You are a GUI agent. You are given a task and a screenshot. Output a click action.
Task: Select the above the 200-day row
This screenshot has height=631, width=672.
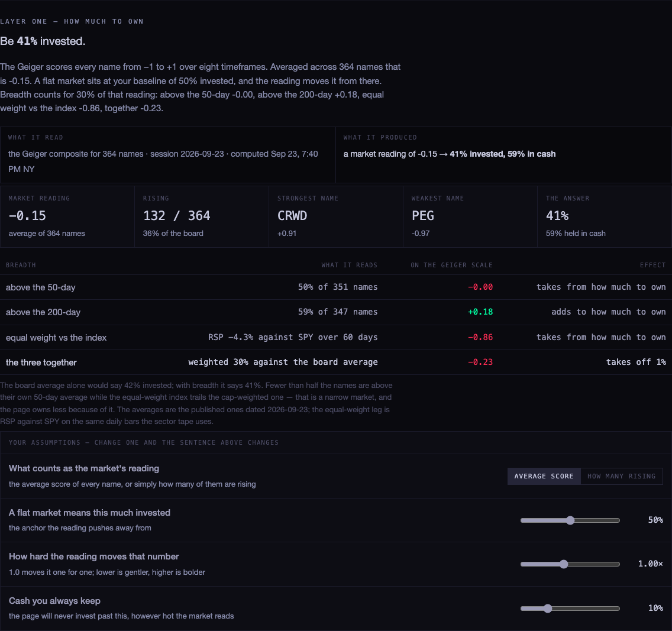[x=336, y=312]
